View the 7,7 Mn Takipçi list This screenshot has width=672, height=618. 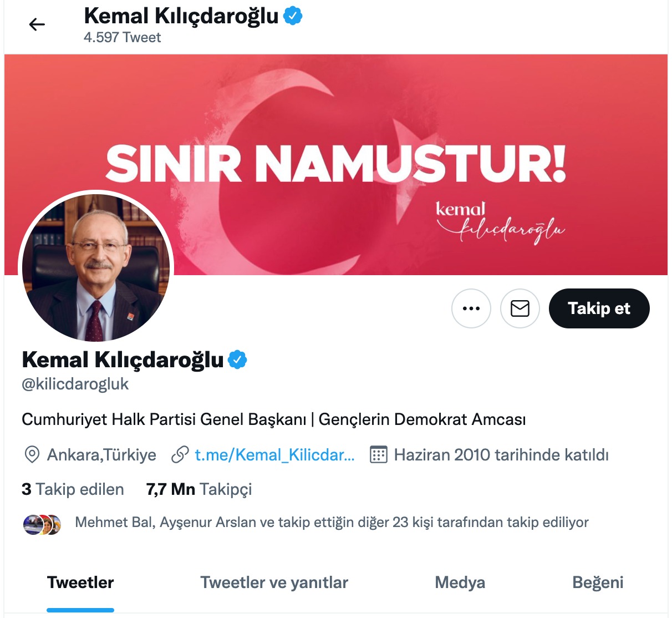199,489
